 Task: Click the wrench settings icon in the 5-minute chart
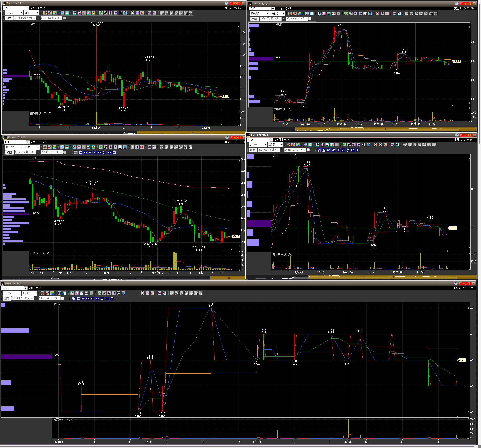pyautogui.click(x=293, y=145)
